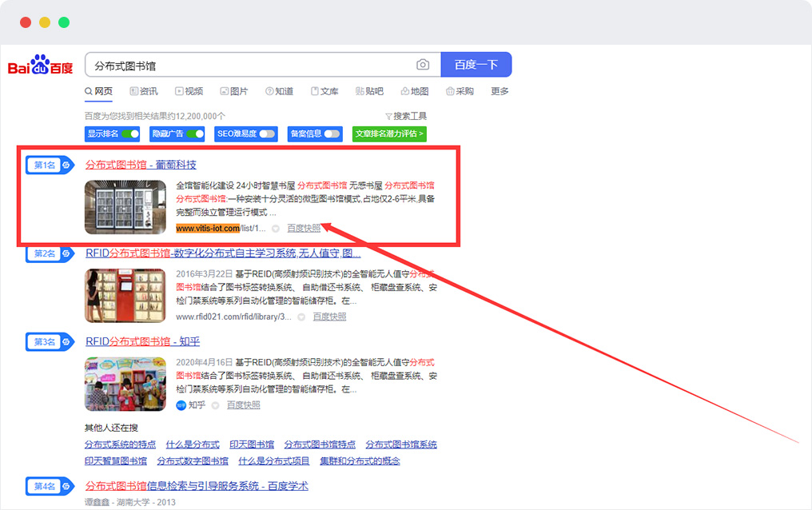Screen dimensions: 812x510
Task: Click the 其他人还在搜 heading
Action: (111, 428)
